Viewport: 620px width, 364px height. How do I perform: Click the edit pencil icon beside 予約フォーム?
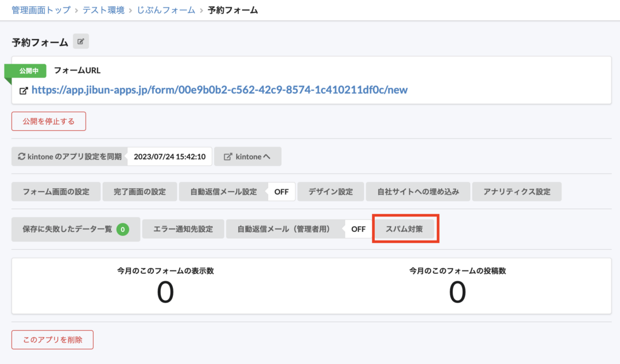(81, 42)
